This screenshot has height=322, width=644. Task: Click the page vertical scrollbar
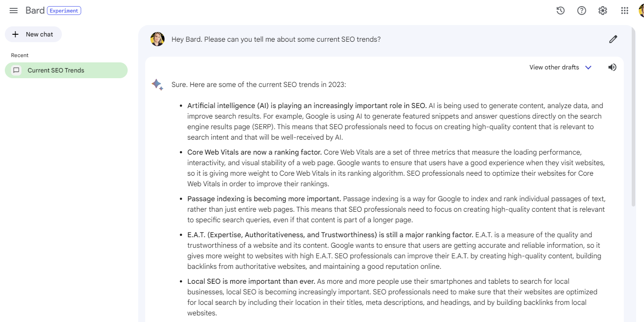(633, 132)
